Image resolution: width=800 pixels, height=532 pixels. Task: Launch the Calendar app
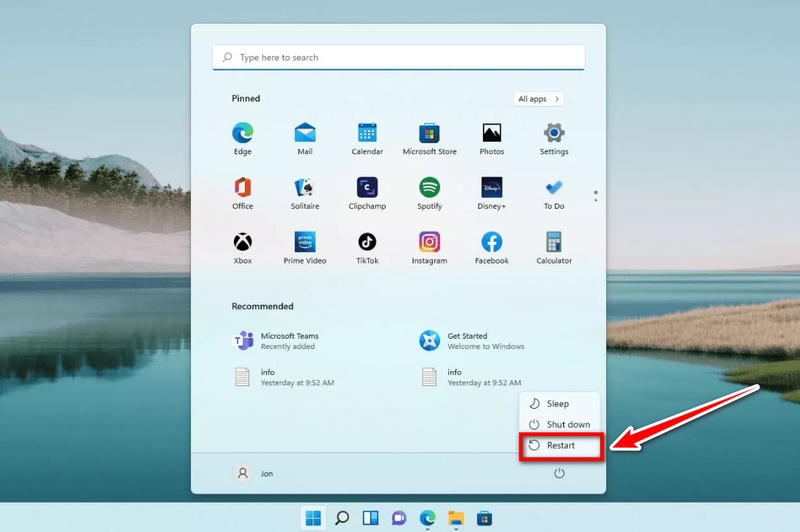367,139
